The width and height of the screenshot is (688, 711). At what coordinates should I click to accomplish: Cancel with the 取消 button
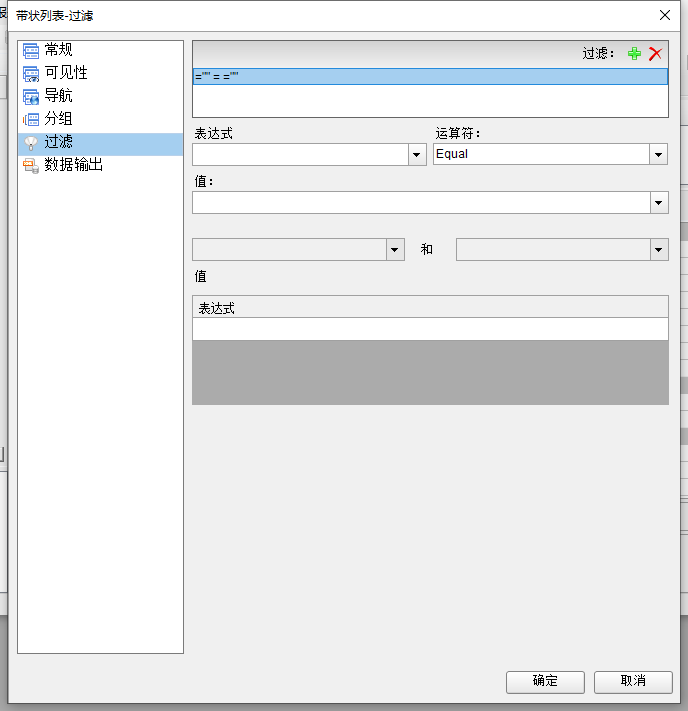tap(633, 682)
